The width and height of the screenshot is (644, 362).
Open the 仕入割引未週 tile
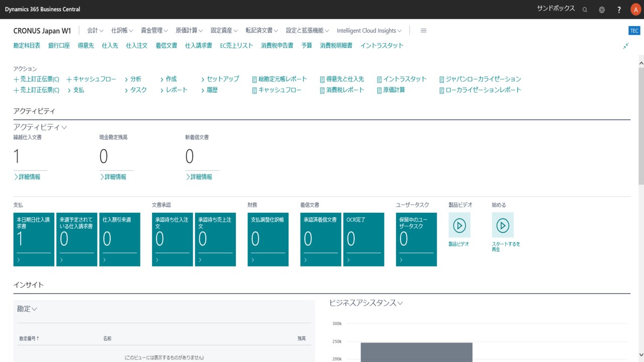[x=120, y=239]
